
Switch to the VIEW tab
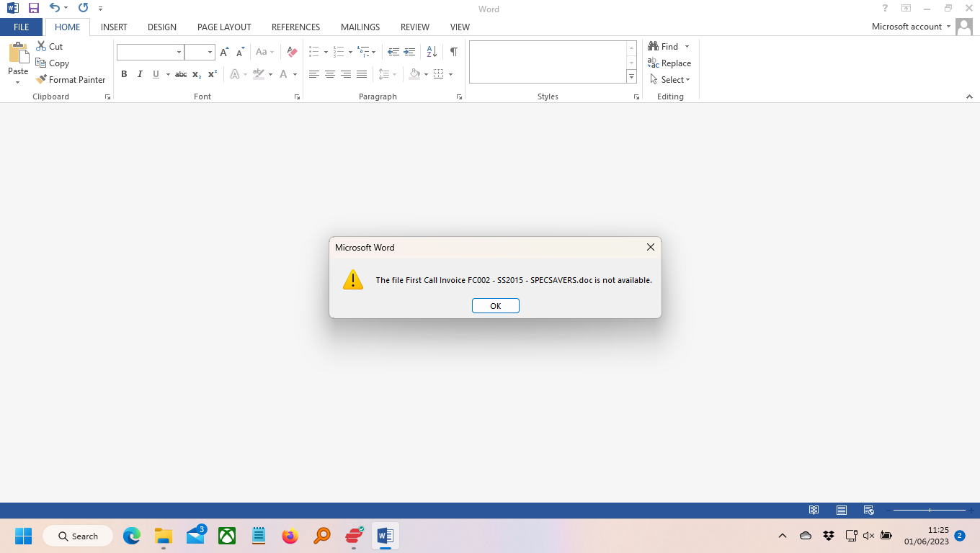click(460, 27)
